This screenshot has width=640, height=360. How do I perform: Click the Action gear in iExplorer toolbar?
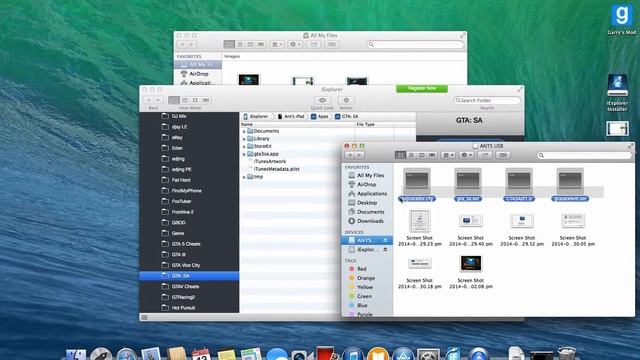point(346,100)
